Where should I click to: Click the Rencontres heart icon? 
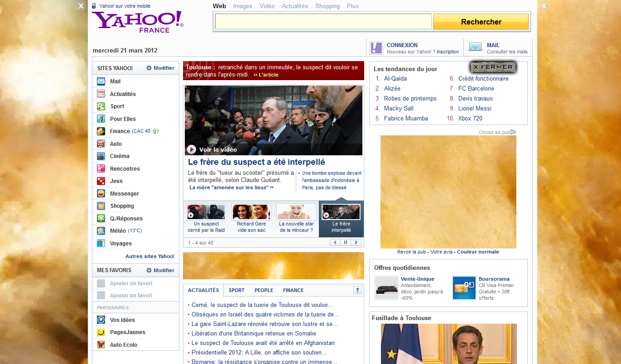tap(101, 169)
